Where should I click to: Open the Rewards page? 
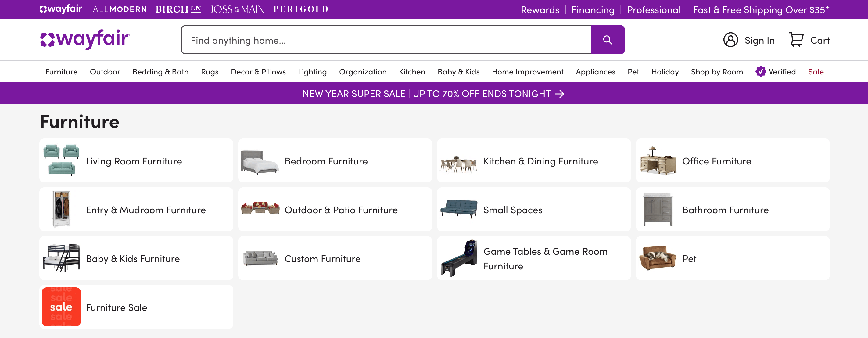point(540,9)
